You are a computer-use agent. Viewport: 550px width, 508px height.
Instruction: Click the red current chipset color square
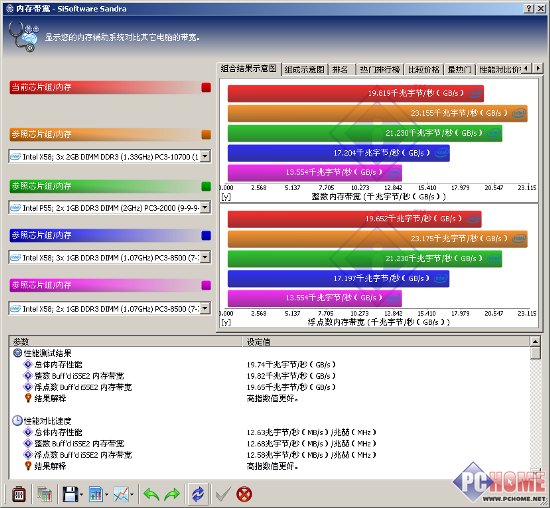click(x=206, y=87)
